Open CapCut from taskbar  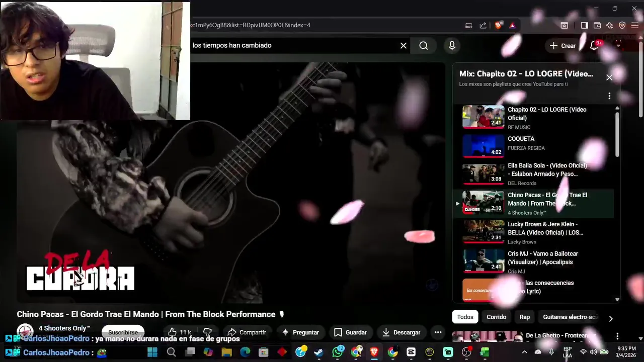[411, 352]
